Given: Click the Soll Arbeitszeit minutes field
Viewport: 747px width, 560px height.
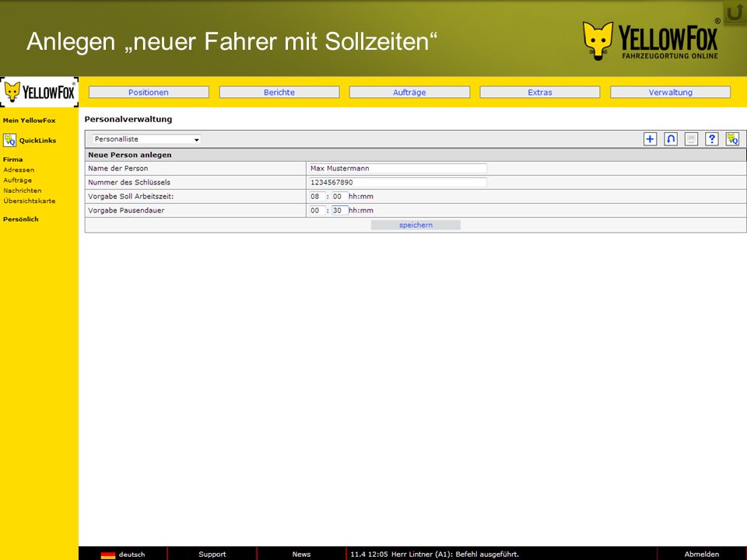Looking at the screenshot, I should click(339, 196).
